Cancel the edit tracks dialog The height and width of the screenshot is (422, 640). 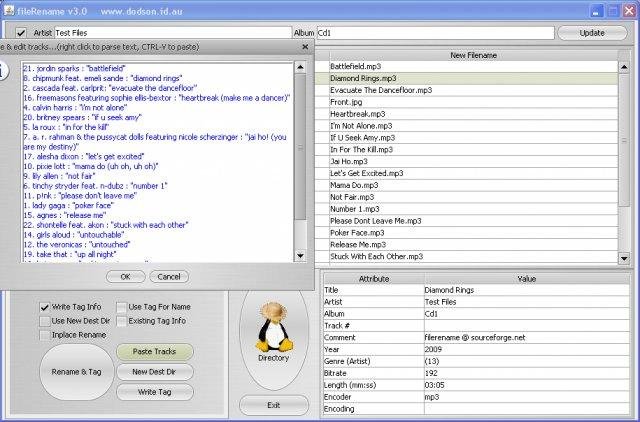(168, 276)
